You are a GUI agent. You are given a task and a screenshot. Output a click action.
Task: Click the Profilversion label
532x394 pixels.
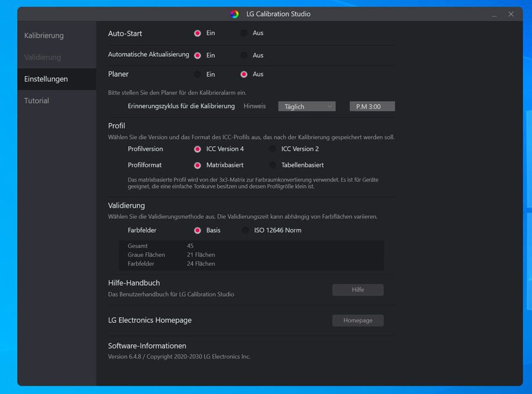[x=145, y=148]
